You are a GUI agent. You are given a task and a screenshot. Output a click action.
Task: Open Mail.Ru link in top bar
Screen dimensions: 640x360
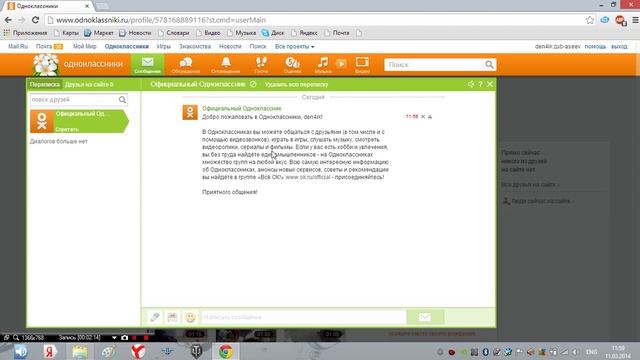18,47
